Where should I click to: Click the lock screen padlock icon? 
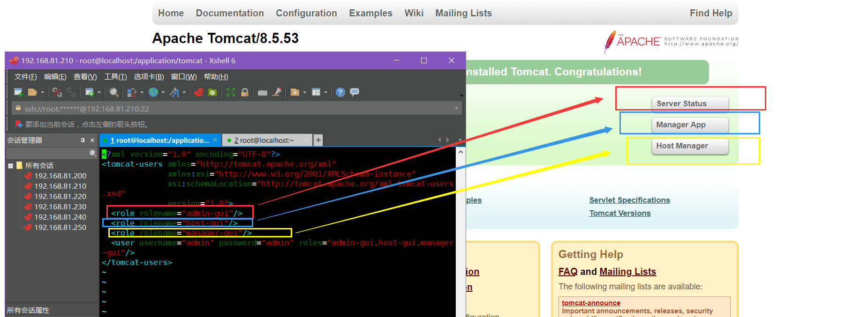[245, 92]
